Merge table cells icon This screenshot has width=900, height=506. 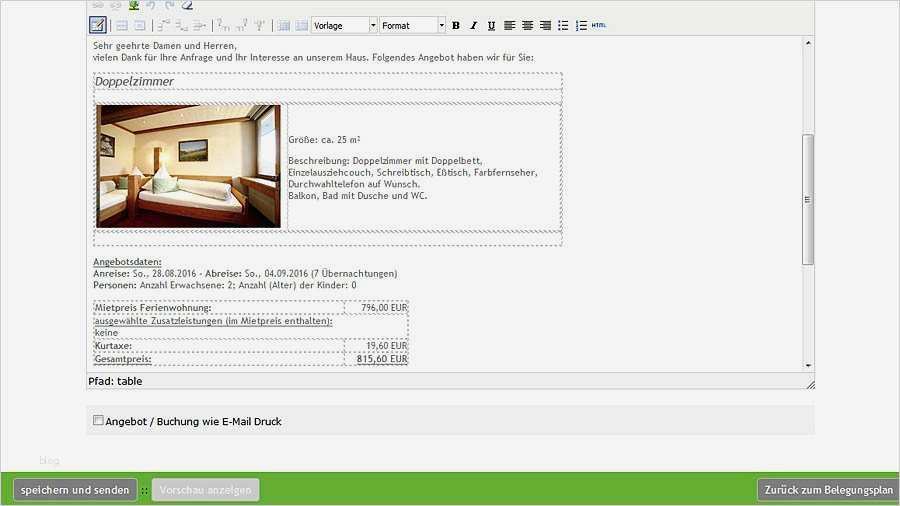[301, 26]
